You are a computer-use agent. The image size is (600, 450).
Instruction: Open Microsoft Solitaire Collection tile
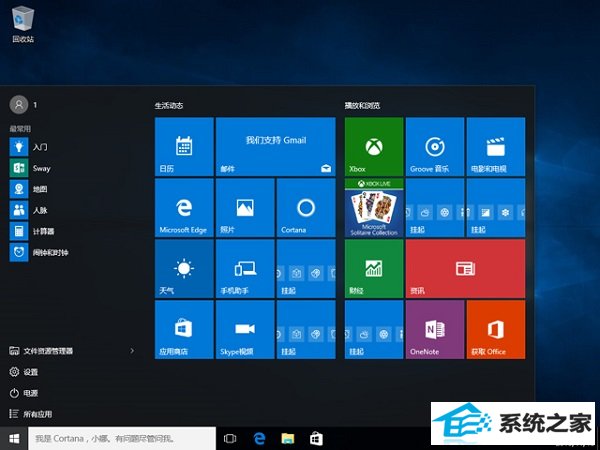click(x=374, y=208)
